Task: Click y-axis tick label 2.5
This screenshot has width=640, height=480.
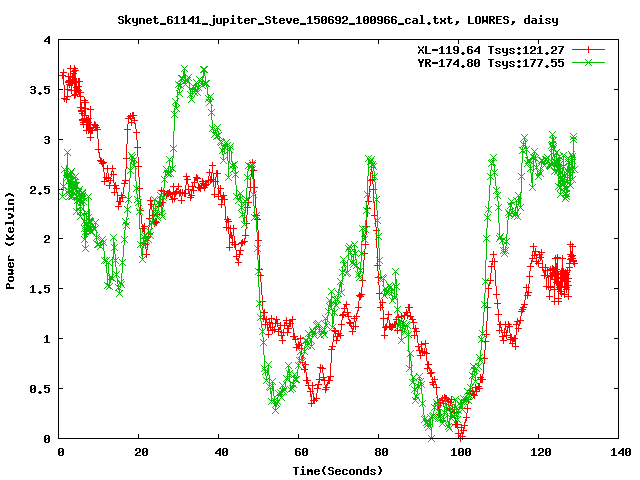Action: (x=40, y=190)
